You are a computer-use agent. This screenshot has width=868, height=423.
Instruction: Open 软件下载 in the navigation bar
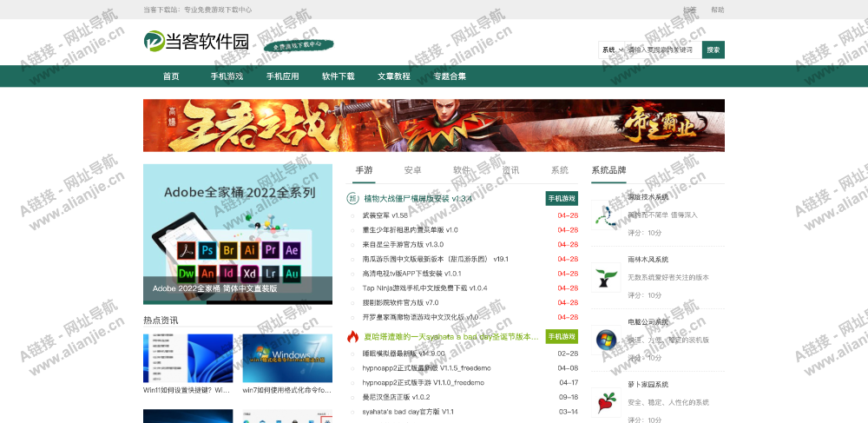pyautogui.click(x=339, y=76)
